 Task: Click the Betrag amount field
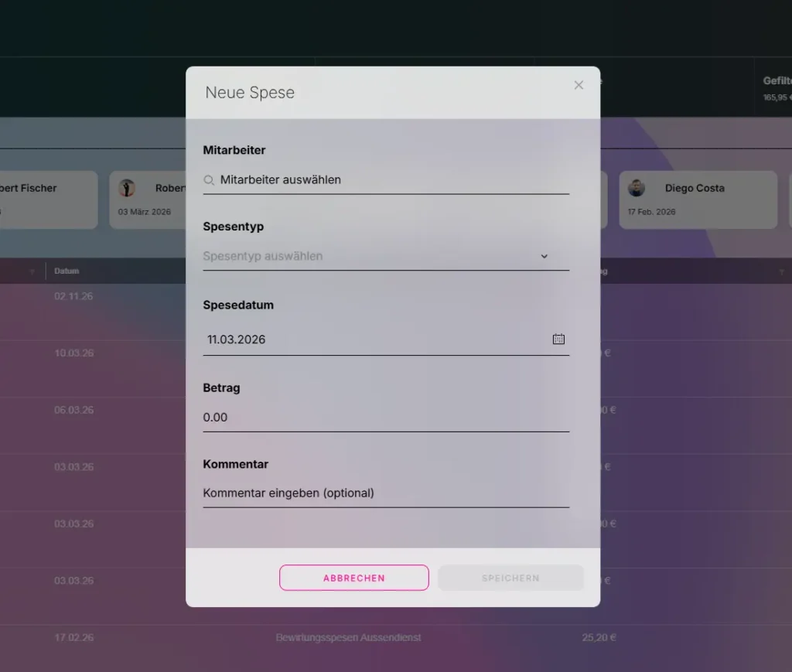coord(385,418)
